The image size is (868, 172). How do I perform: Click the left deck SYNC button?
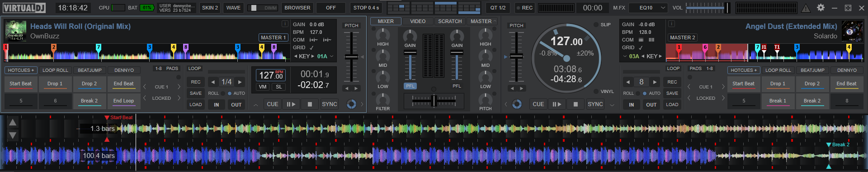329,104
